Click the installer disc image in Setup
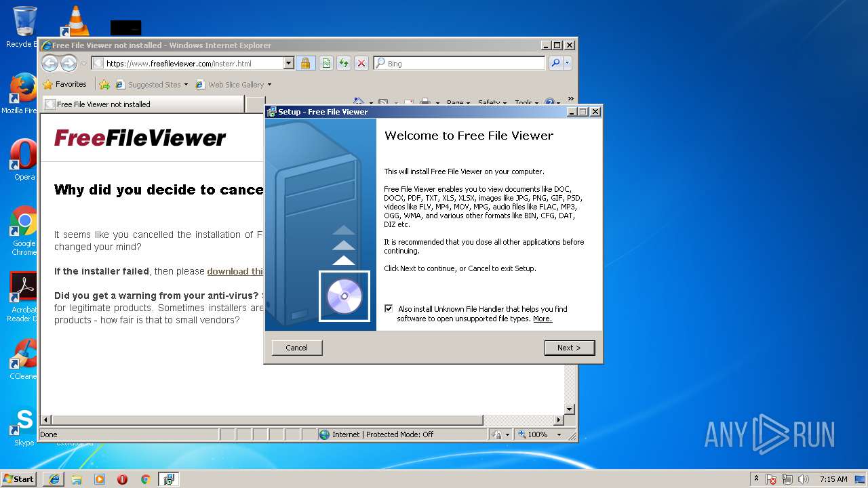Screen dimensions: 868x488 point(344,296)
